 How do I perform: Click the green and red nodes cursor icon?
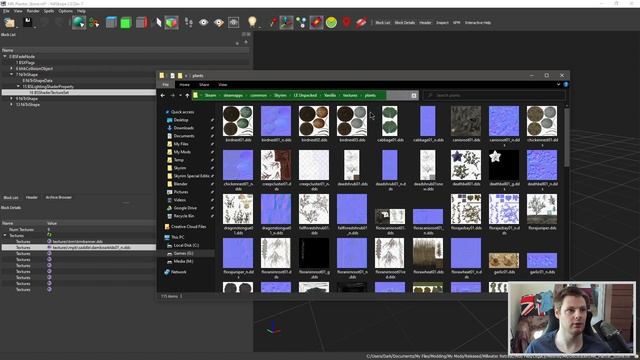point(94,22)
